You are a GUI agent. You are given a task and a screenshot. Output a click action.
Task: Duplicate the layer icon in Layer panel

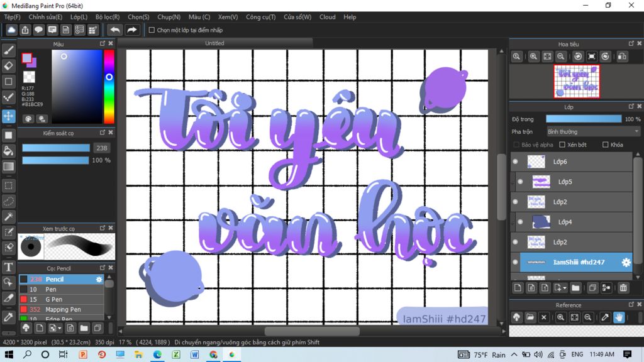[592, 288]
